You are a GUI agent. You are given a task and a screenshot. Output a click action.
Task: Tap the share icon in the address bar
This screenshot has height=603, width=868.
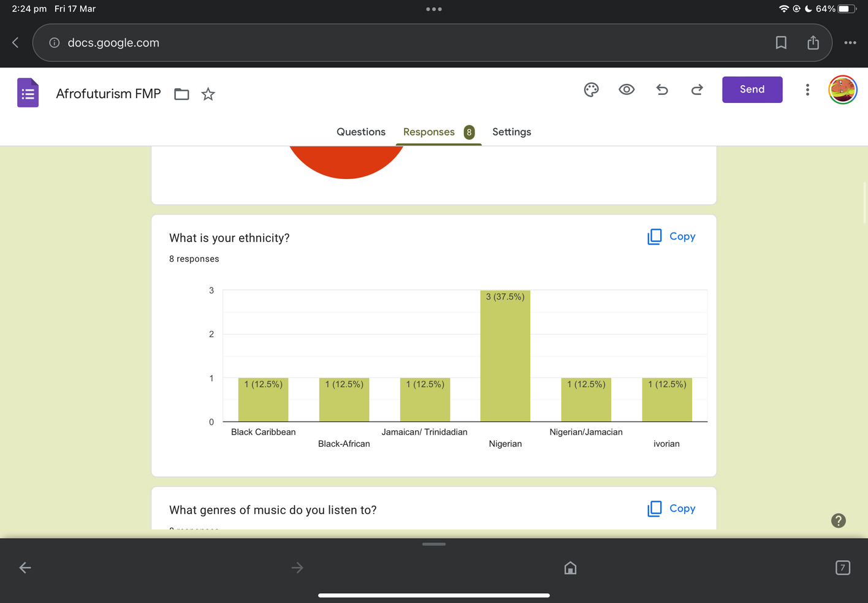(x=813, y=43)
